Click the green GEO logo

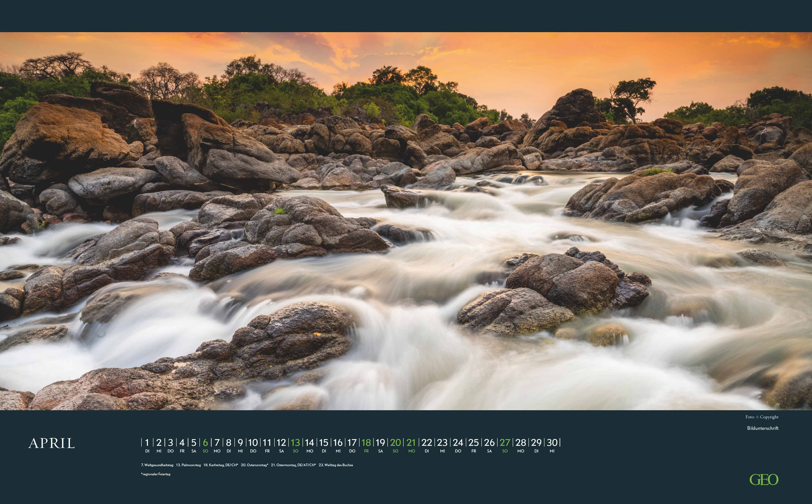(764, 480)
